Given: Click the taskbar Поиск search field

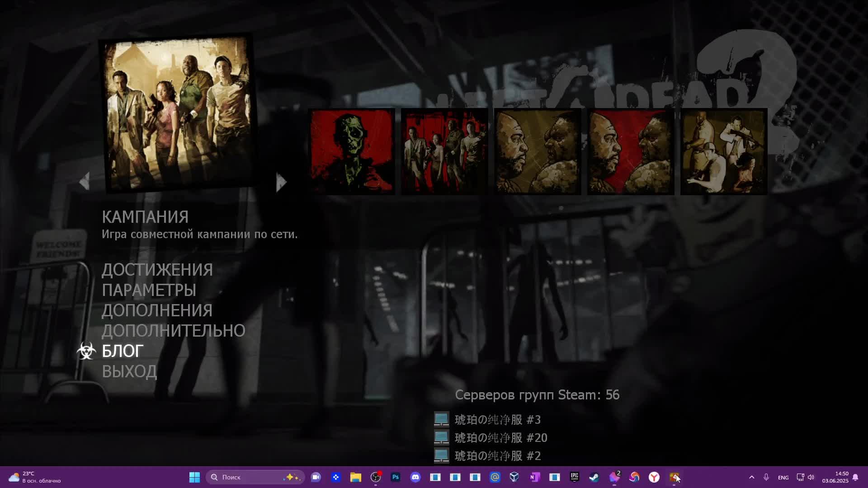Looking at the screenshot, I should coord(255,477).
